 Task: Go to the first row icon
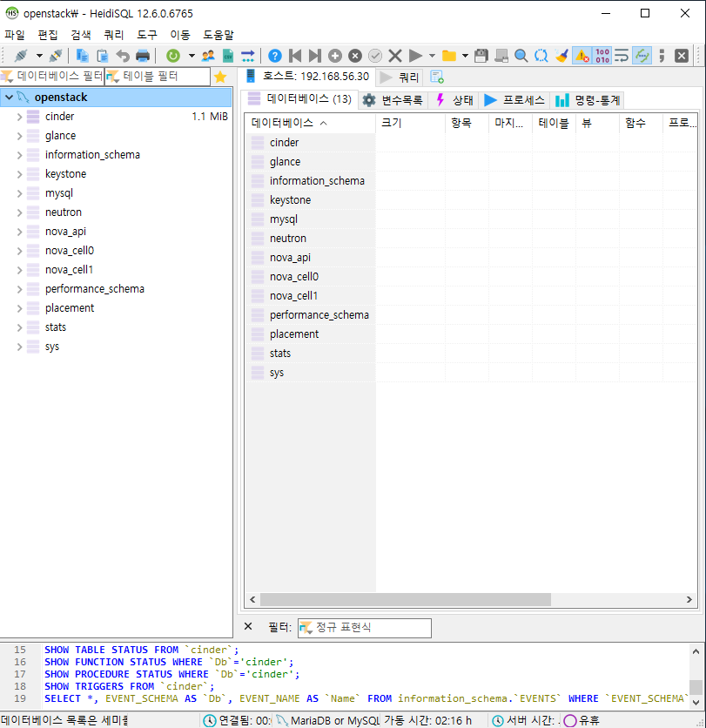[x=295, y=56]
